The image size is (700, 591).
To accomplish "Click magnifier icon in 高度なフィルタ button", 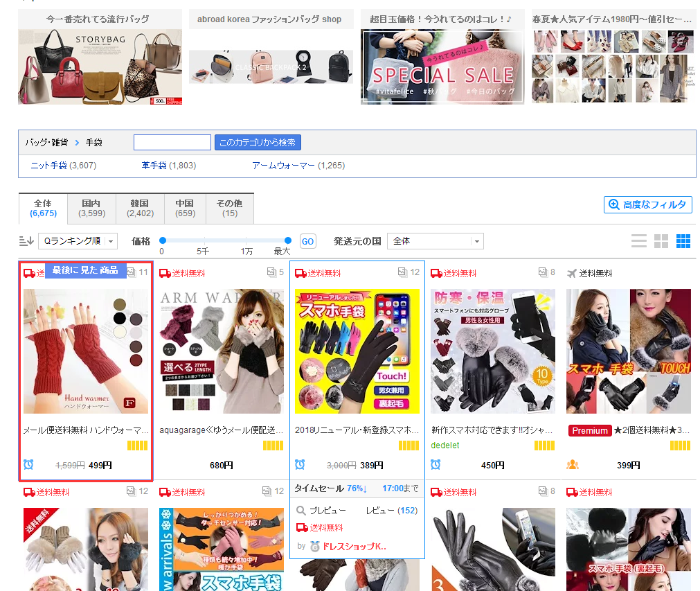I will click(614, 204).
